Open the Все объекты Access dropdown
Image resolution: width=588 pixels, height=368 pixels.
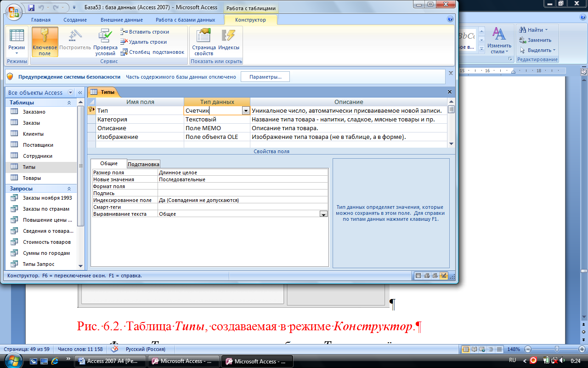click(x=70, y=92)
